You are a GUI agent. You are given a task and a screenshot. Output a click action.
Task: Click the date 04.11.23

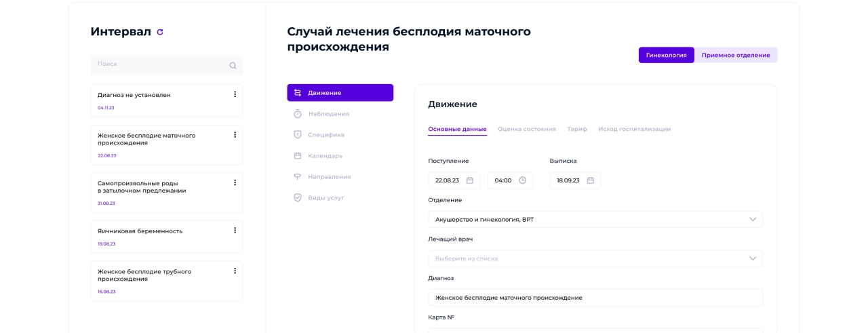point(106,108)
